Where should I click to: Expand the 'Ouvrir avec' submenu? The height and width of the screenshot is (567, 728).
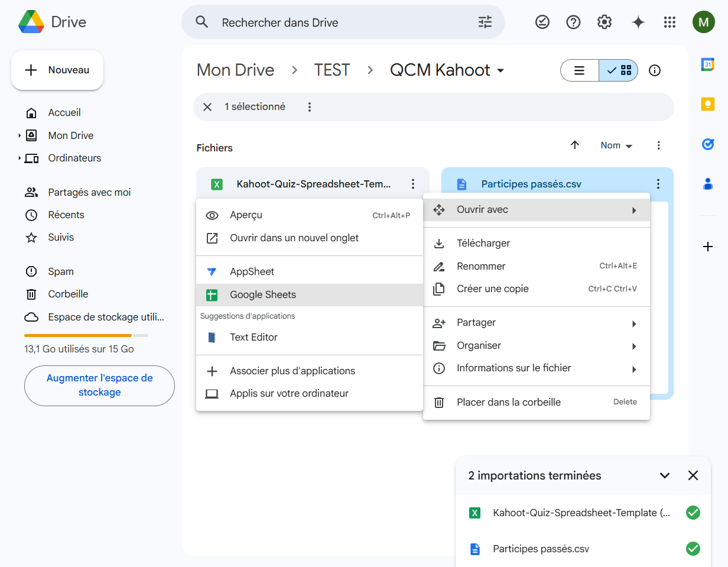pos(537,210)
